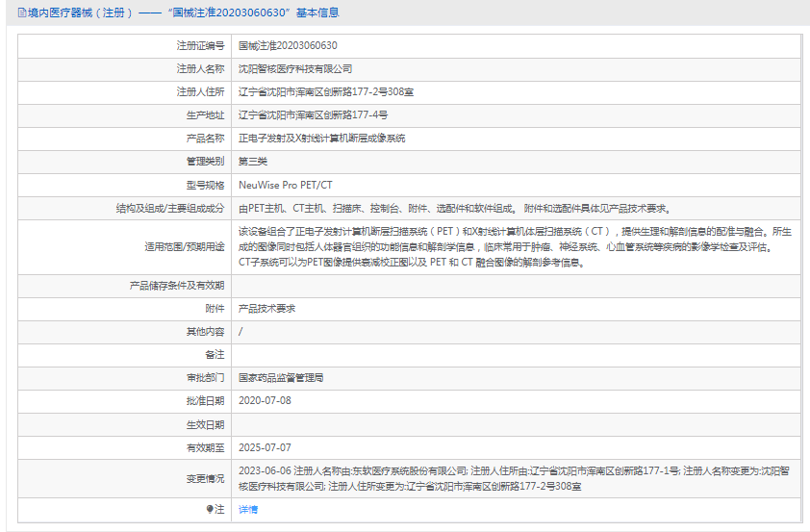This screenshot has width=810, height=532.
Task: Click attachment value 产品技术要求
Action: (x=267, y=309)
